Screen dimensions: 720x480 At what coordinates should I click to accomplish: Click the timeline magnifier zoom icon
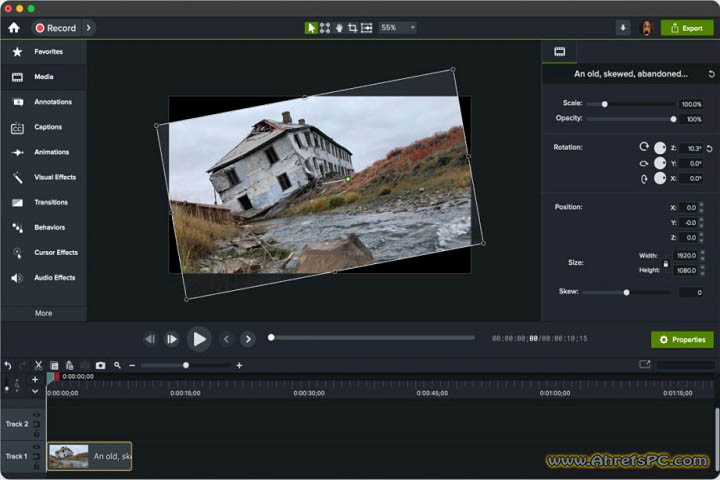tap(118, 365)
